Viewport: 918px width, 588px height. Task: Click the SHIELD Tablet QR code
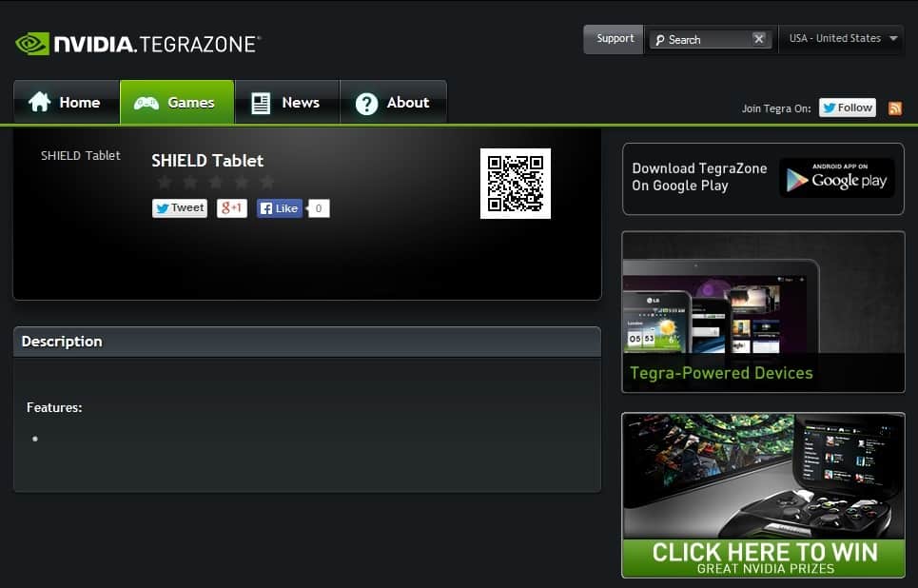click(x=516, y=184)
